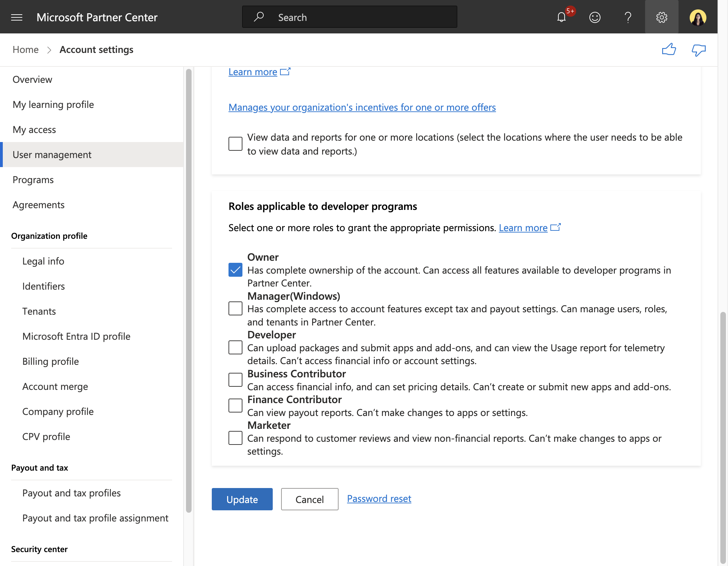This screenshot has width=728, height=566.
Task: Open the Password reset link
Action: click(379, 498)
